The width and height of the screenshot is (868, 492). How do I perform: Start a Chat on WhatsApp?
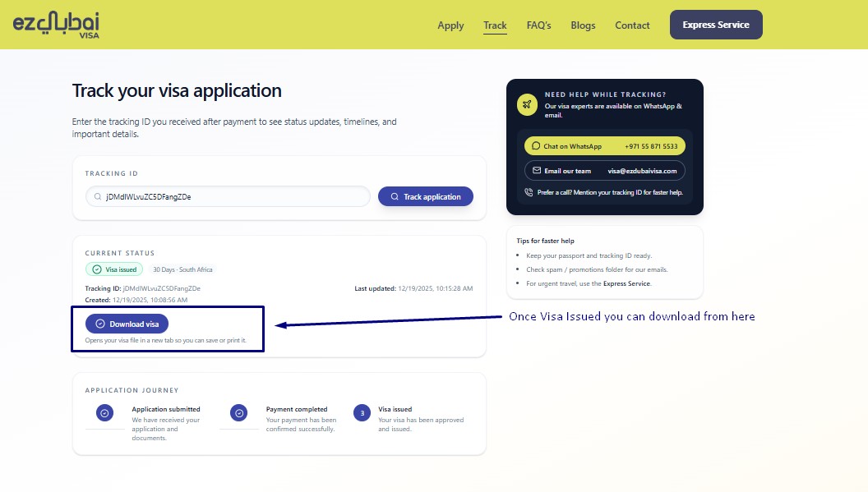pyautogui.click(x=604, y=146)
